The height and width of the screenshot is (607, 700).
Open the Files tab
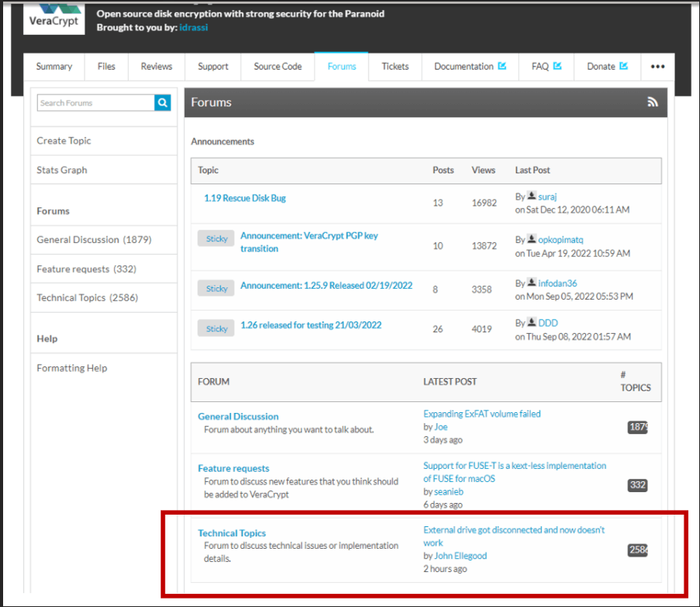106,67
